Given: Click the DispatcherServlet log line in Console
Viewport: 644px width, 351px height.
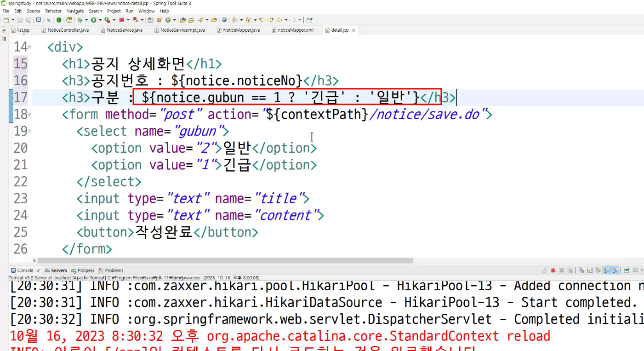Looking at the screenshot, I should [x=326, y=319].
